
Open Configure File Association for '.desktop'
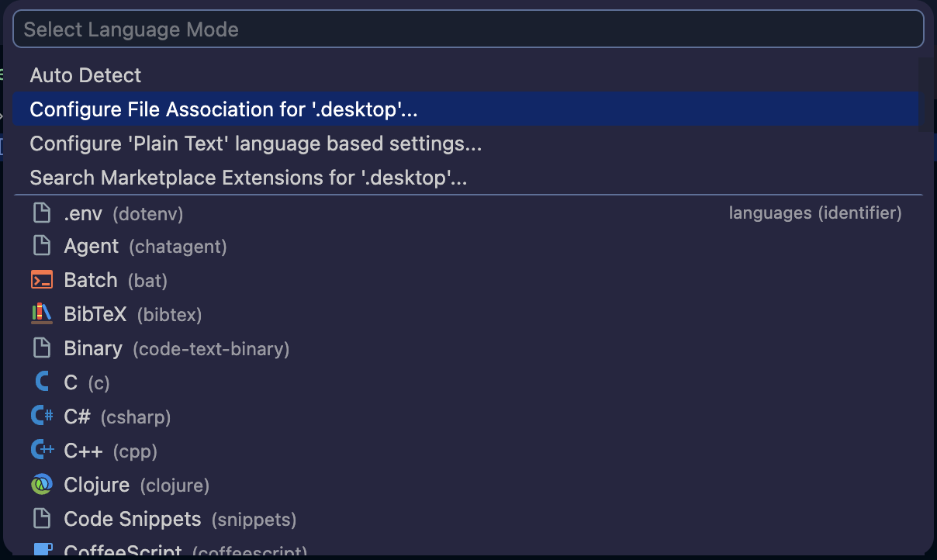[x=465, y=109]
